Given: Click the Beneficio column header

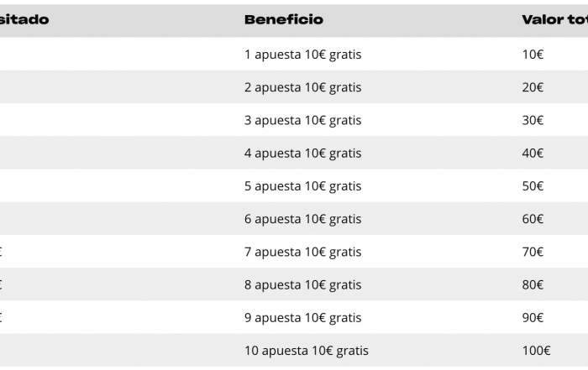Looking at the screenshot, I should tap(284, 19).
